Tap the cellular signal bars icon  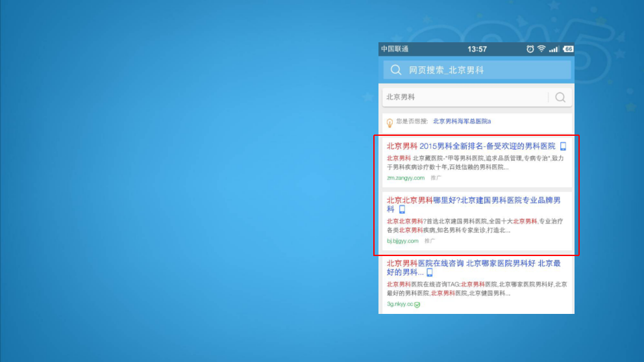point(554,49)
